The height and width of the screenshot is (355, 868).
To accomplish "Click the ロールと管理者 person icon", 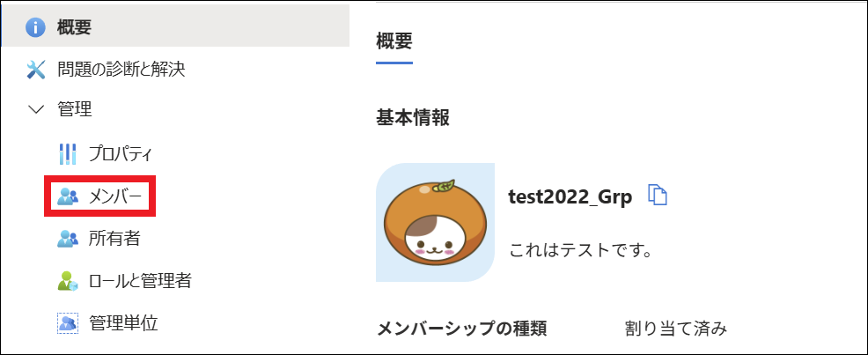I will 68,281.
